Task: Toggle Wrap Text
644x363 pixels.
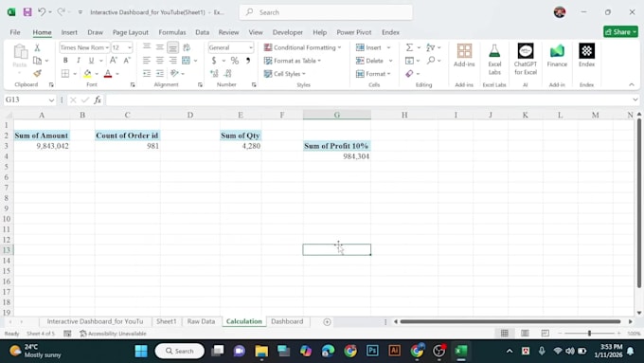Action: [x=187, y=47]
